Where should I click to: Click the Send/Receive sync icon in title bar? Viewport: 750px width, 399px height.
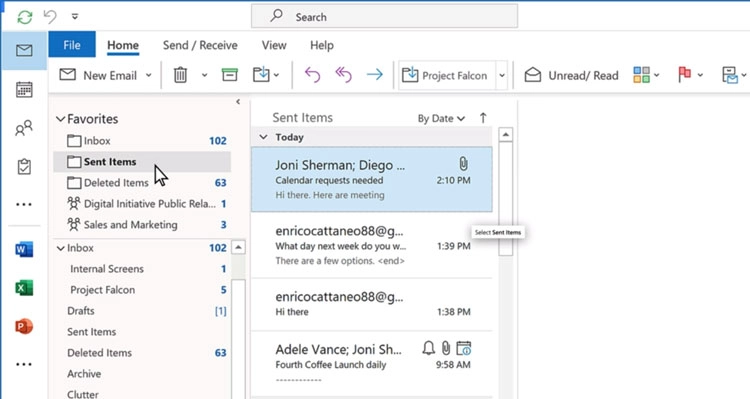25,17
